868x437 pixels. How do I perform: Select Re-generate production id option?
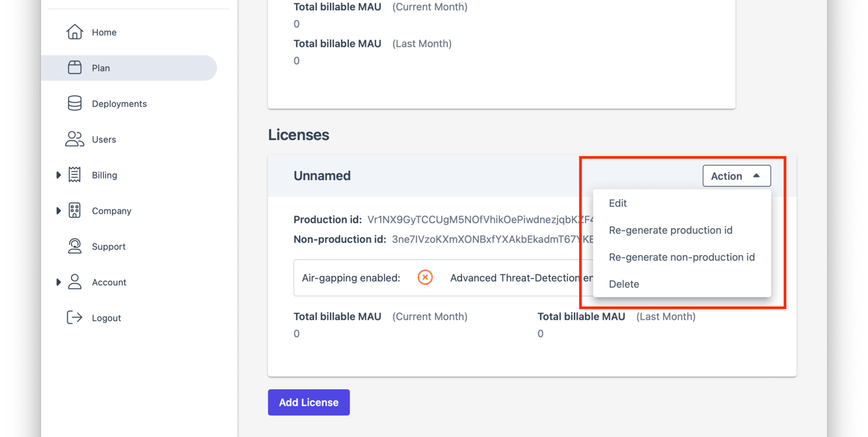pyautogui.click(x=681, y=230)
